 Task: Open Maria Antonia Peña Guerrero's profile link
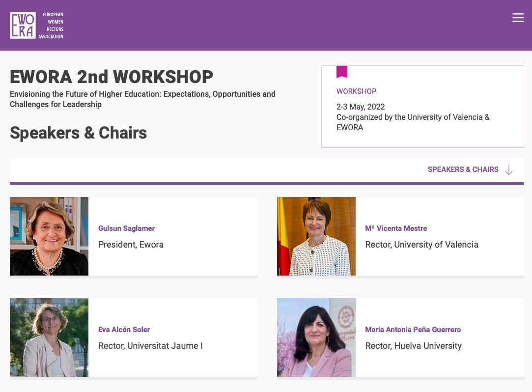[x=413, y=330]
